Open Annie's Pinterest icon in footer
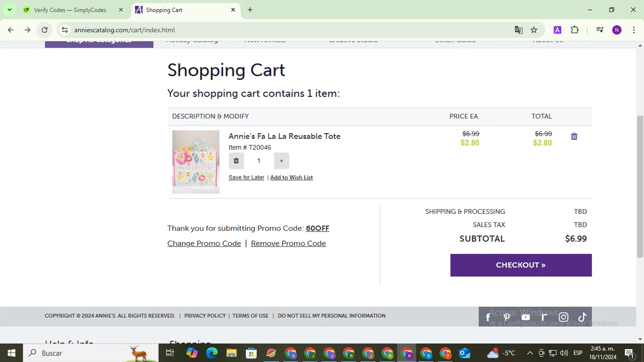This screenshot has height=362, width=644. tap(507, 317)
